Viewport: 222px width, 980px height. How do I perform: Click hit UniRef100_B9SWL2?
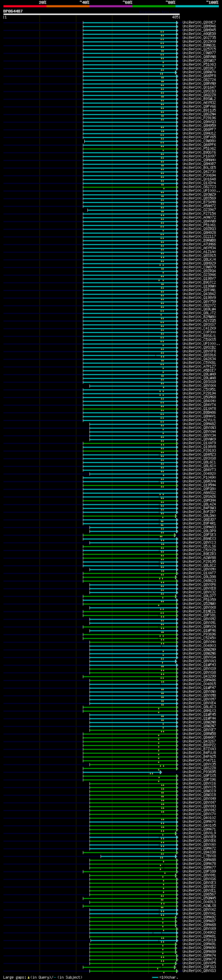pos(199,98)
